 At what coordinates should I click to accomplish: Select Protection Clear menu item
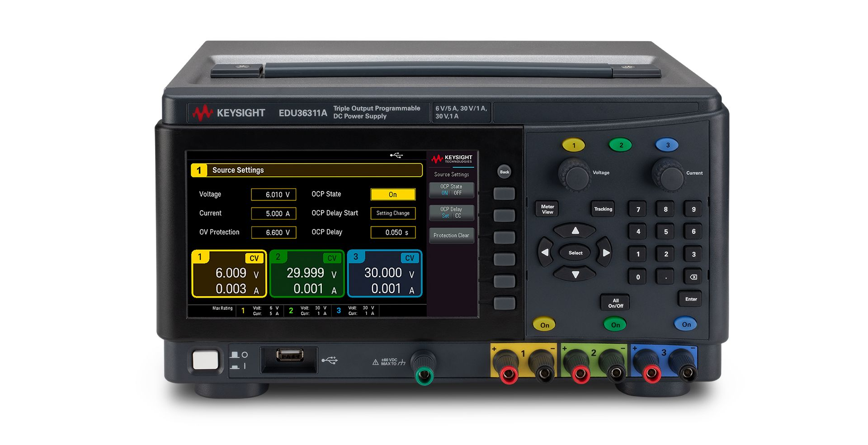[451, 235]
